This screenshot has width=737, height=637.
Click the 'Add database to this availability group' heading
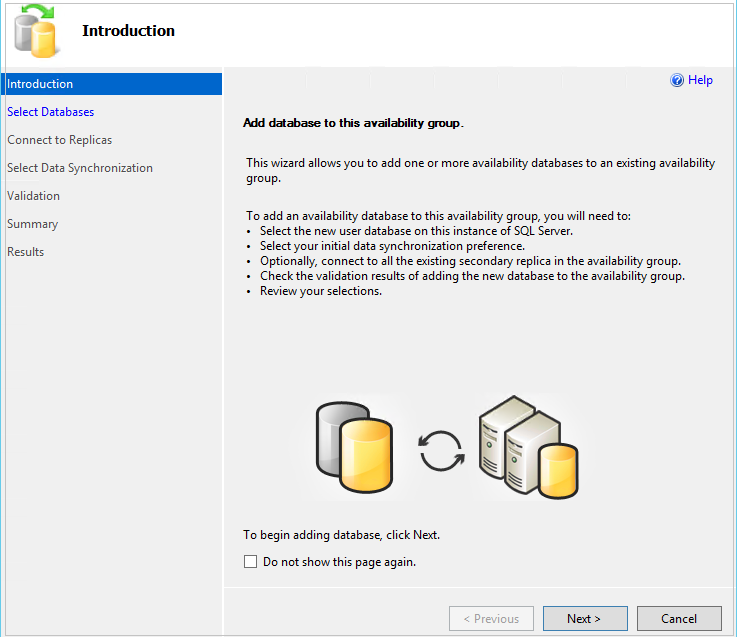353,124
